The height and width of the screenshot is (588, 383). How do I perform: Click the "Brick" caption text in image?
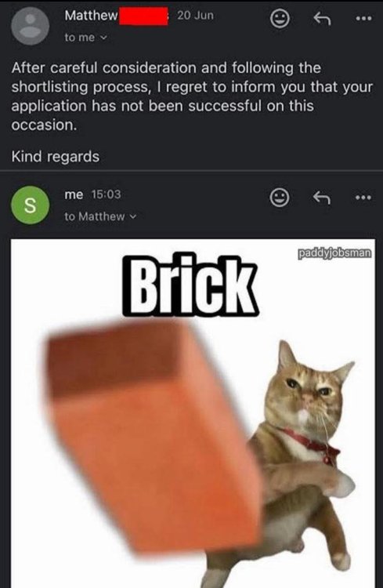pos(190,285)
